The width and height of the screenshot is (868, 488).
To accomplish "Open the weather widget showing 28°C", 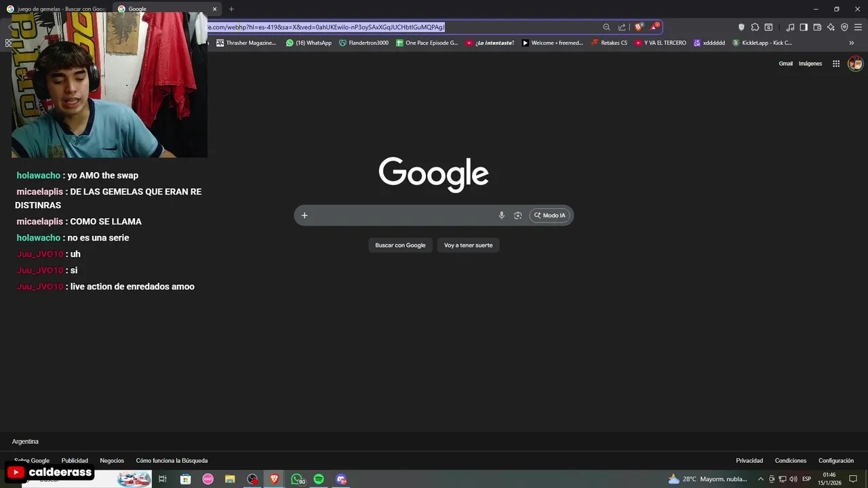I will click(x=707, y=479).
